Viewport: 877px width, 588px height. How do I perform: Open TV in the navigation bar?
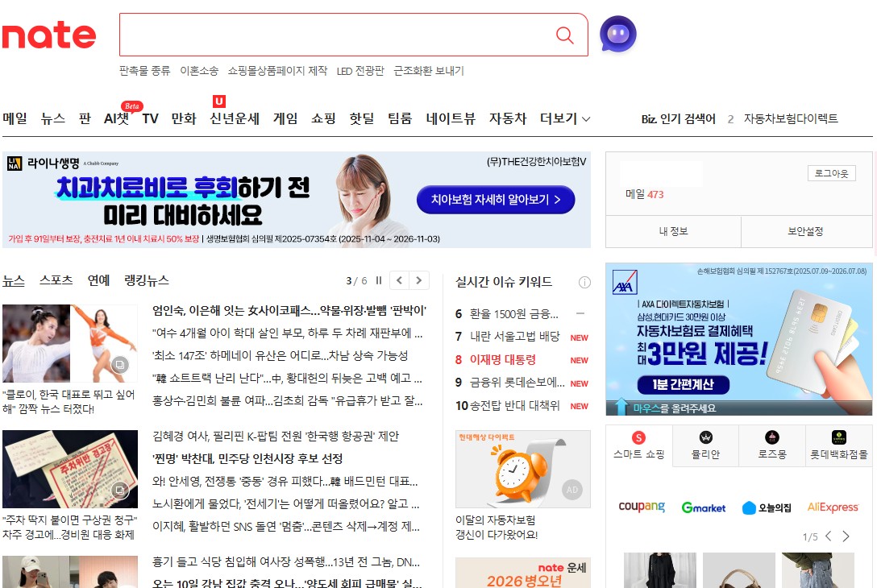click(x=150, y=118)
